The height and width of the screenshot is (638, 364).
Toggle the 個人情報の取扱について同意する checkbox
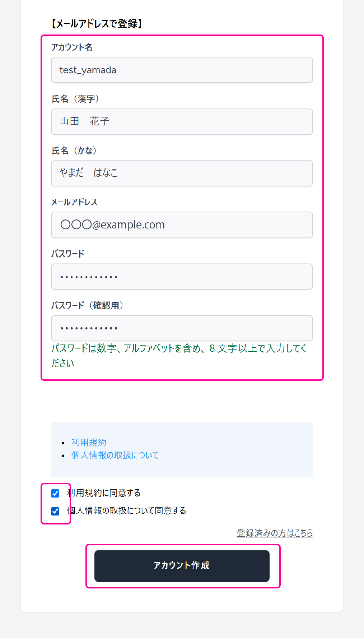point(55,511)
